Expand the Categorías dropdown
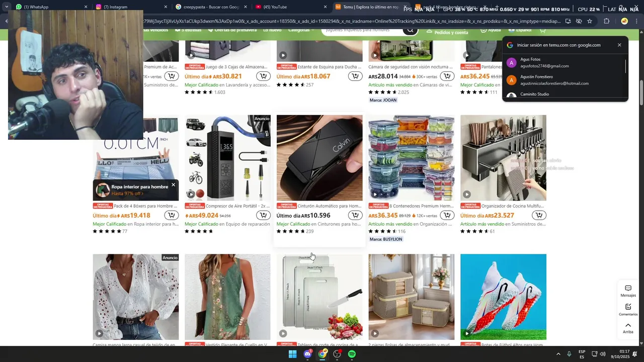Screen dimensions: 644x362 [x=301, y=30]
